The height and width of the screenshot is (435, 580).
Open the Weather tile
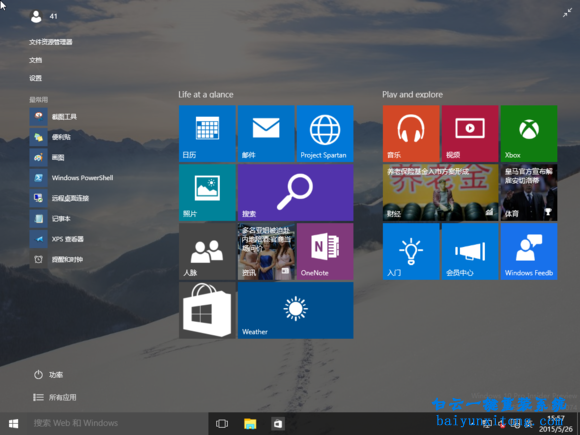[x=295, y=310]
